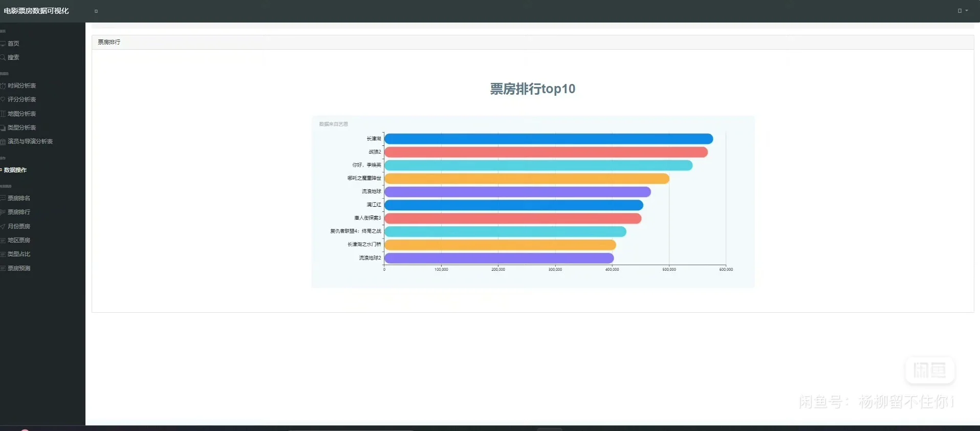Go to 首页 in the sidebar

(x=13, y=44)
